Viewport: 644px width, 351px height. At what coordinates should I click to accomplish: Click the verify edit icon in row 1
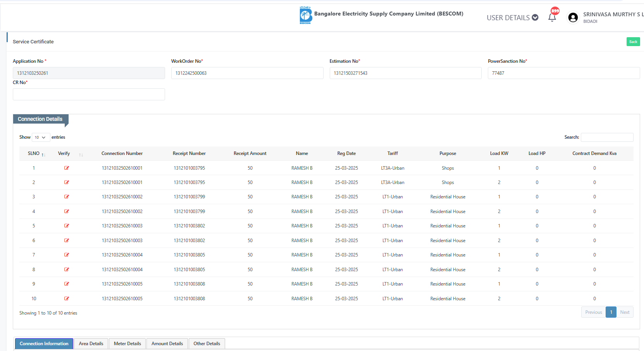(x=67, y=168)
